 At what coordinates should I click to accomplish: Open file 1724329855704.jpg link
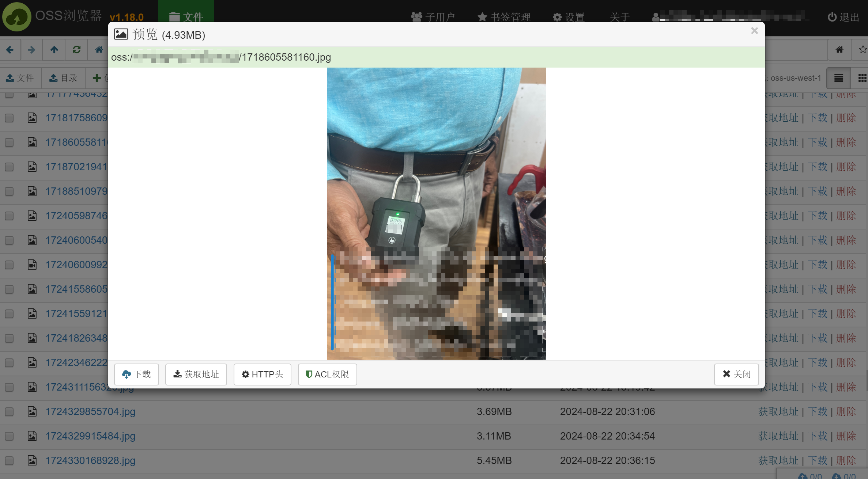click(x=90, y=411)
